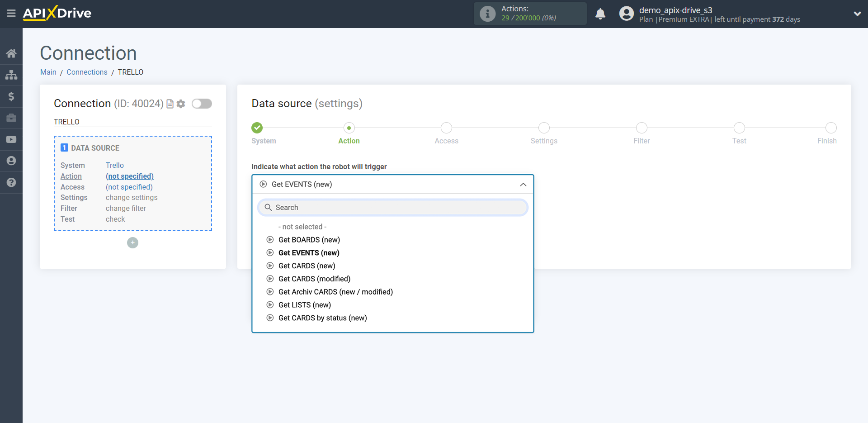Open the profile sidebar icon
868x423 pixels.
(11, 161)
